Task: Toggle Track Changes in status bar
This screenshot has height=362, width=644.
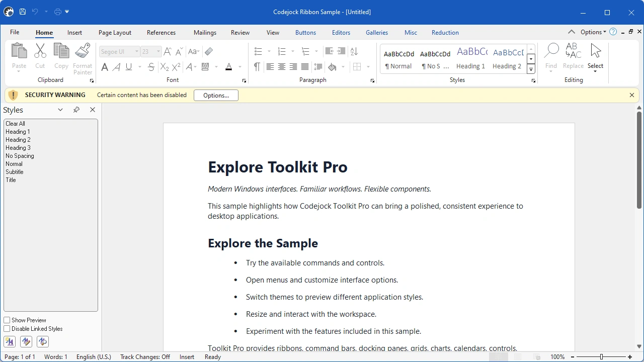Action: point(145,357)
